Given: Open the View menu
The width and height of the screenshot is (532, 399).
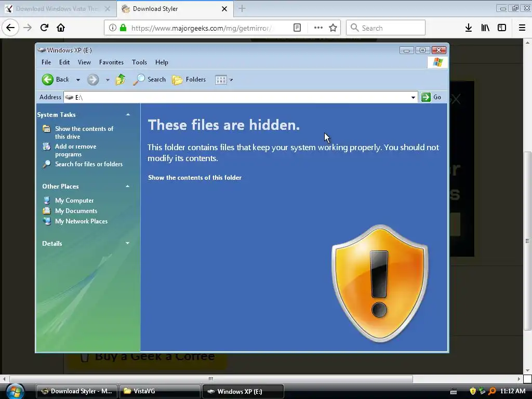Looking at the screenshot, I should tap(84, 62).
